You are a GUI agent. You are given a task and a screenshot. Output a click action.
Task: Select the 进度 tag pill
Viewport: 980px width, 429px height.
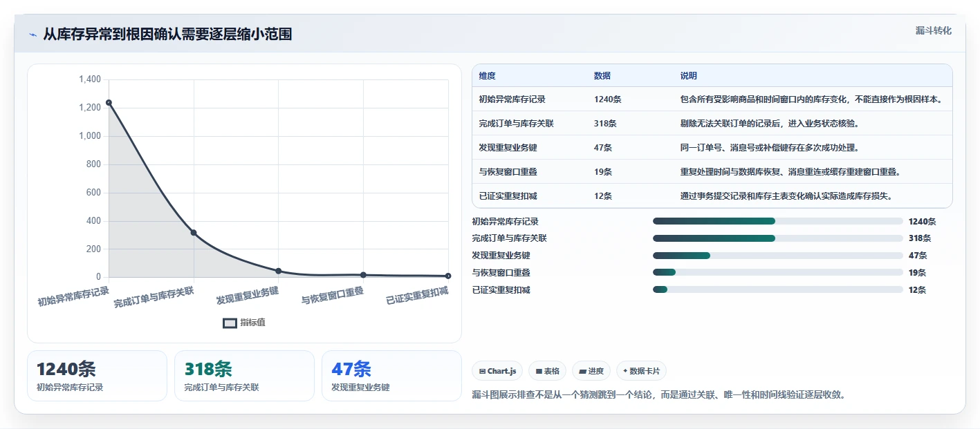click(x=591, y=371)
